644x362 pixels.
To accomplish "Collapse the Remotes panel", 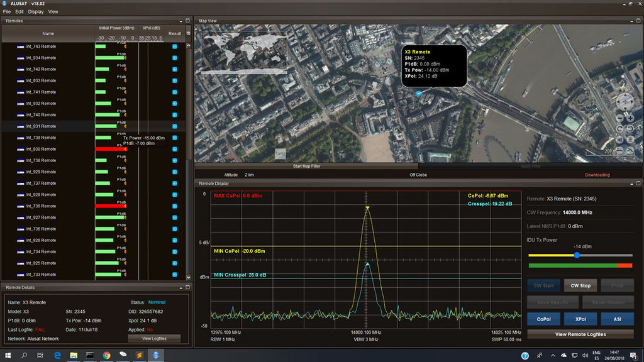I will 180,21.
